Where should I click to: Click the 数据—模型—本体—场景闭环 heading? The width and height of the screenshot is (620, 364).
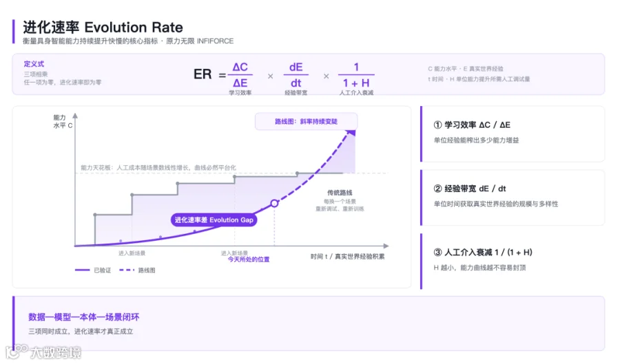point(84,317)
